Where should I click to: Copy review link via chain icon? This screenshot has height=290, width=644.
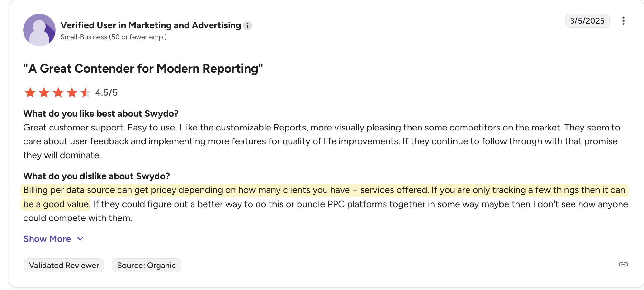coord(623,264)
